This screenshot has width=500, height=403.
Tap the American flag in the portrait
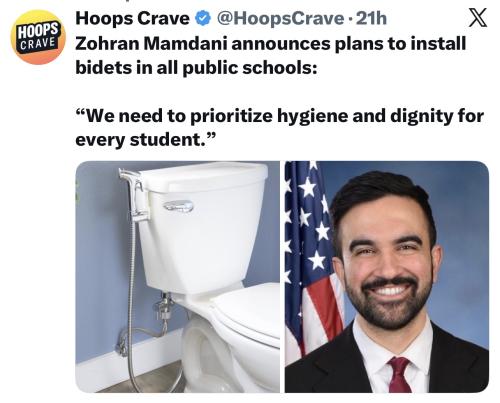(x=312, y=257)
